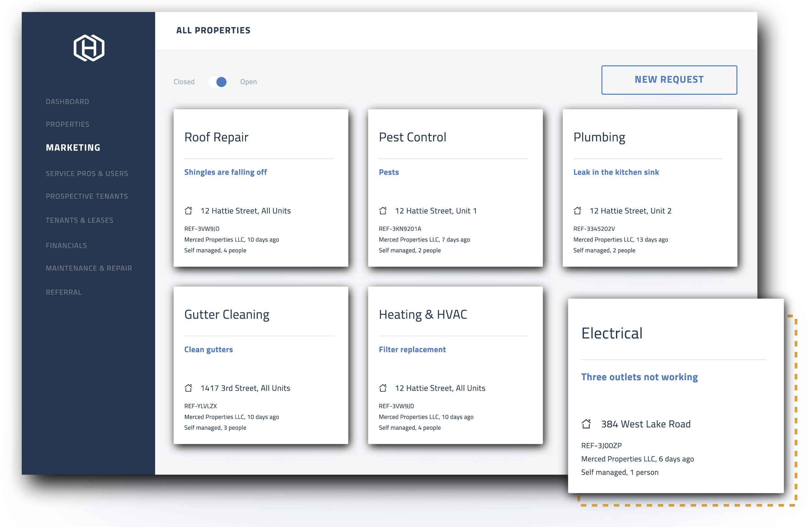Open the Financials section
812x527 pixels.
tap(67, 245)
